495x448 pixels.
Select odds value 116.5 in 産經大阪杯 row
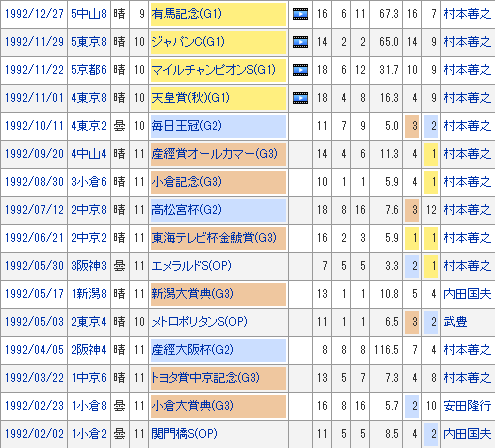click(386, 350)
